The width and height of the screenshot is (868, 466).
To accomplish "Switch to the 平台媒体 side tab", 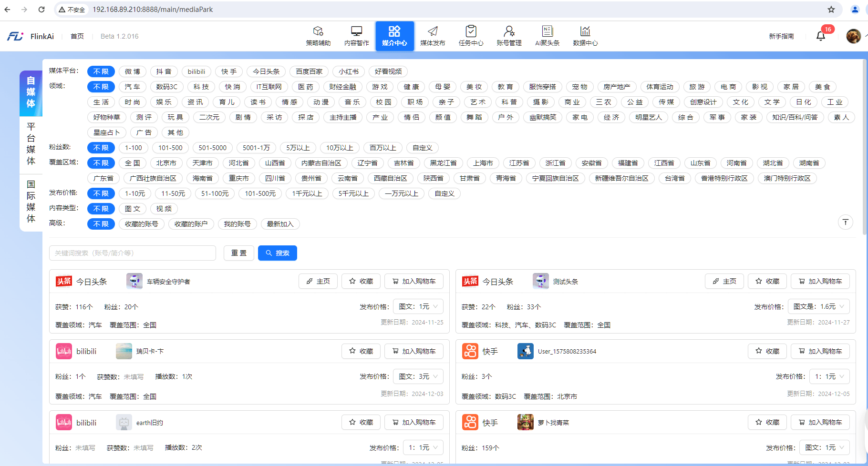I will point(31,144).
